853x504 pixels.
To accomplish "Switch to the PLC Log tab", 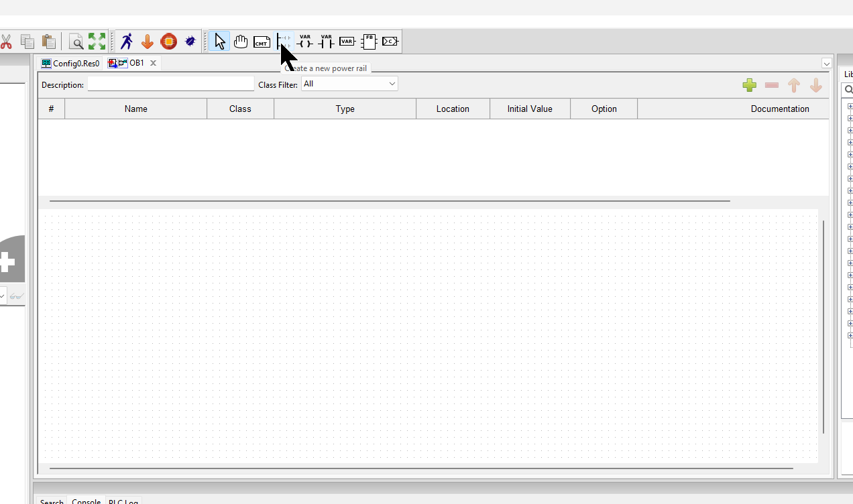I will click(x=123, y=501).
